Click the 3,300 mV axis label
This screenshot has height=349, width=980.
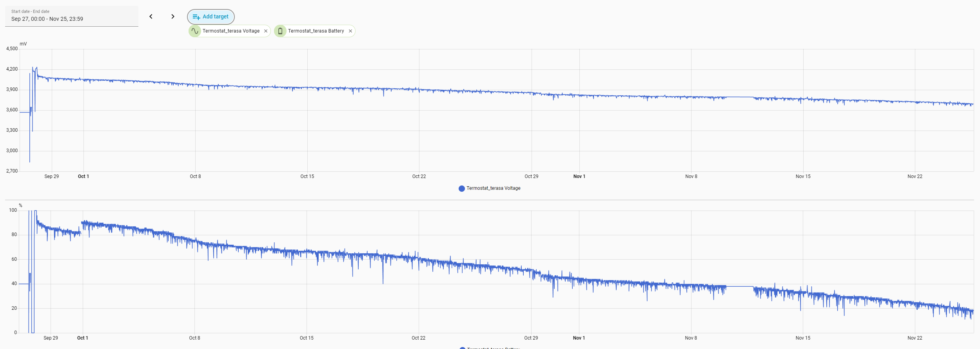pyautogui.click(x=12, y=130)
